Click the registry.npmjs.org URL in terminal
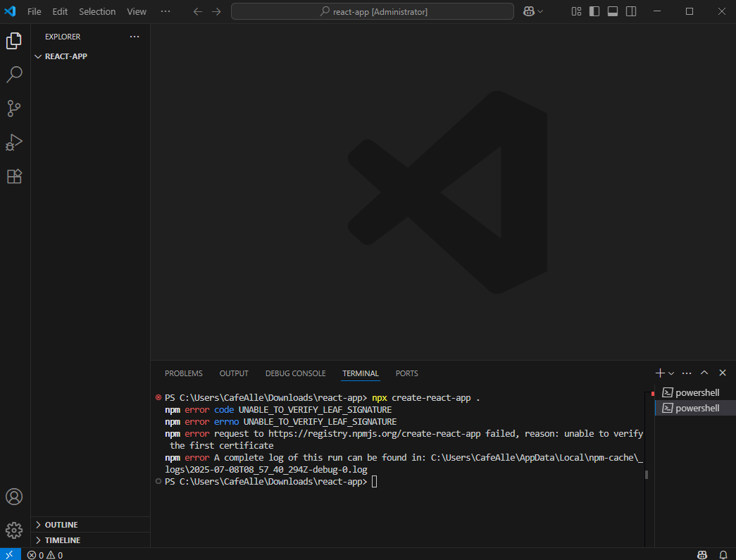Screen dimensions: 736x560 374,434
